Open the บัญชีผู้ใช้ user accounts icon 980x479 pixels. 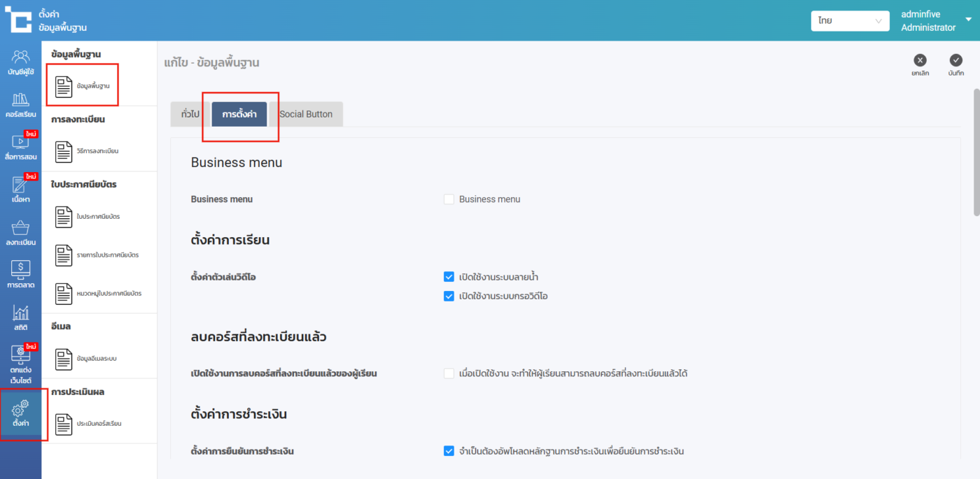click(x=20, y=57)
